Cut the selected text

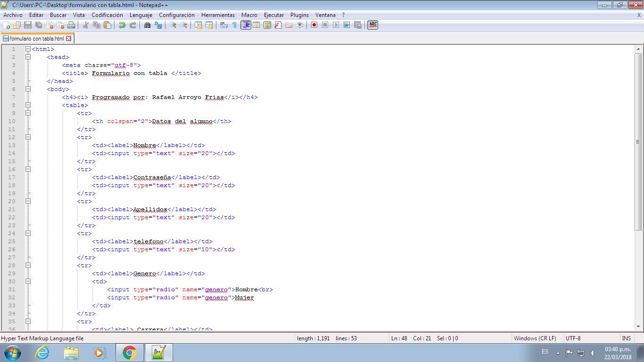click(x=86, y=25)
